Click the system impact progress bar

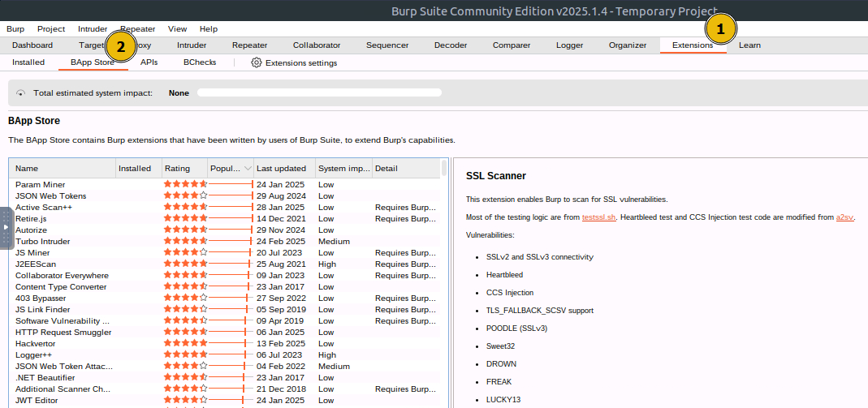tap(319, 93)
